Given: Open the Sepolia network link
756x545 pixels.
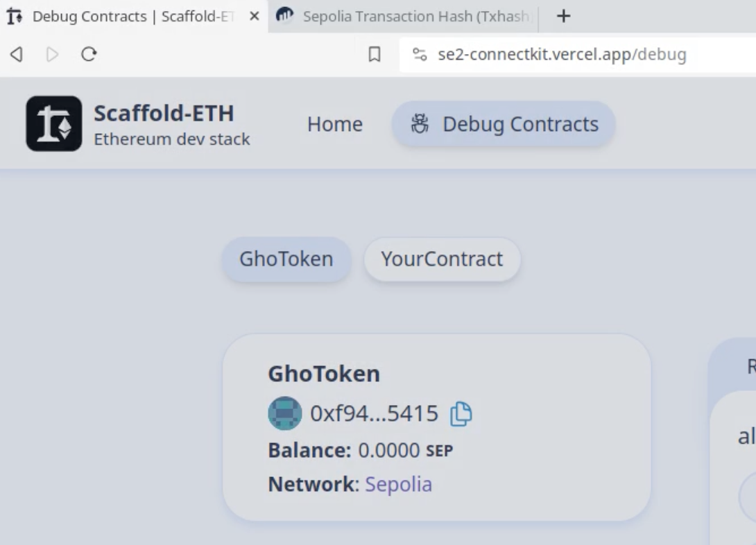Looking at the screenshot, I should pos(398,484).
